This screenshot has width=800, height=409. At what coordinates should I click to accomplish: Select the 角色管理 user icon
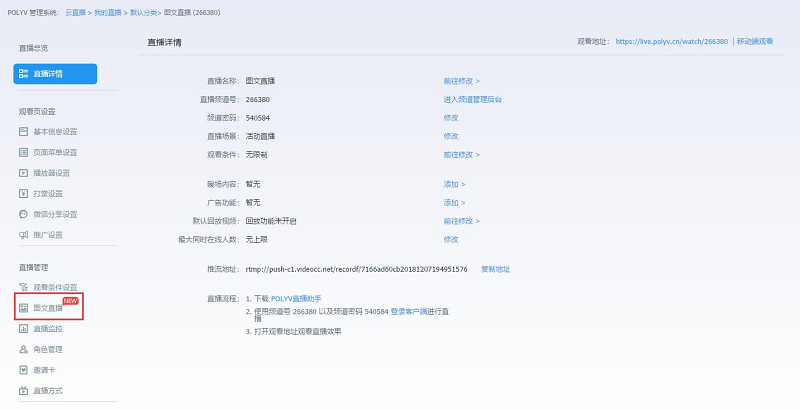click(x=24, y=349)
